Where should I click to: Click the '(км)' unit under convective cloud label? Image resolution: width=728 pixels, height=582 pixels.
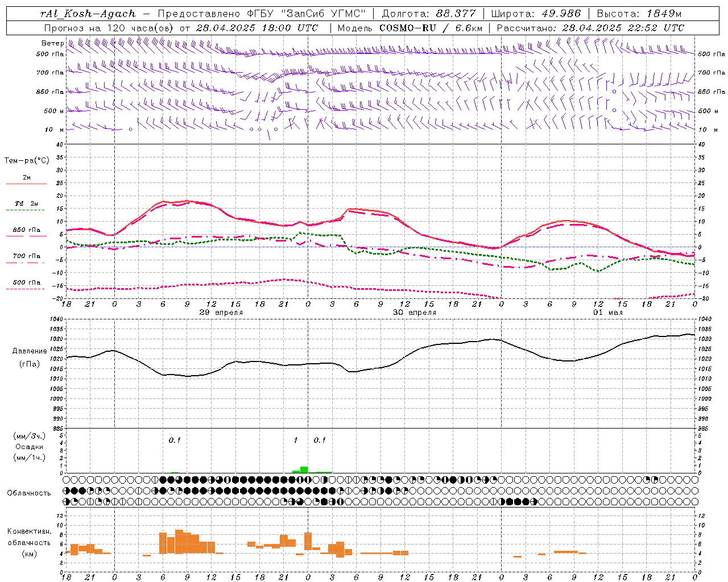point(29,554)
